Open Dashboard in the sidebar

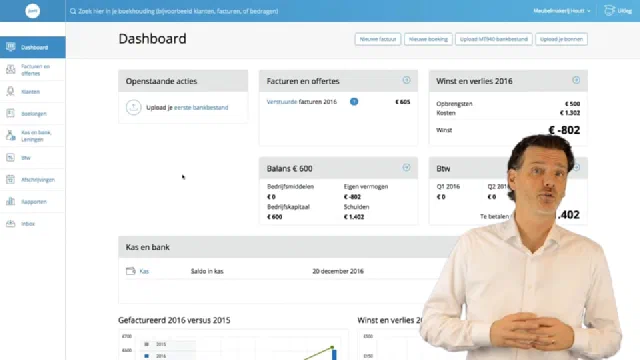[x=33, y=47]
